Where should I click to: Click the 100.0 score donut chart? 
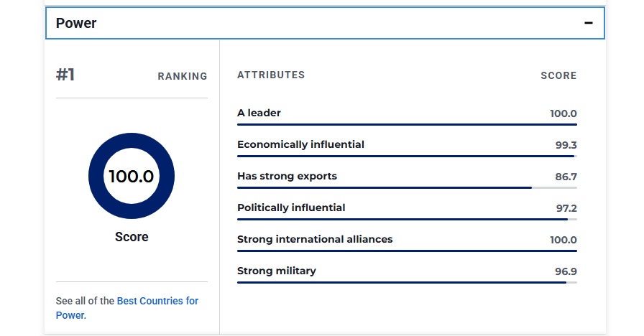pyautogui.click(x=132, y=176)
